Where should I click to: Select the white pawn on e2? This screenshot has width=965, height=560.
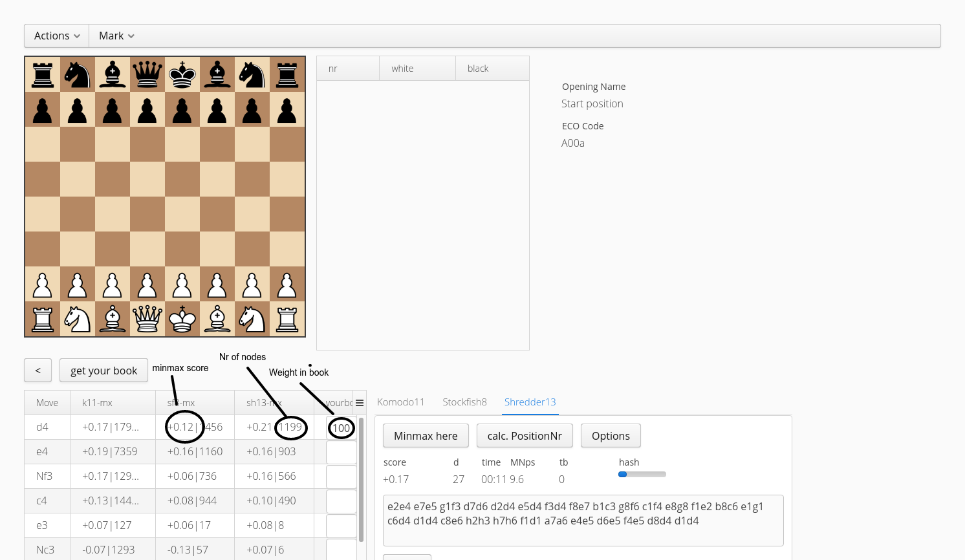coord(182,284)
